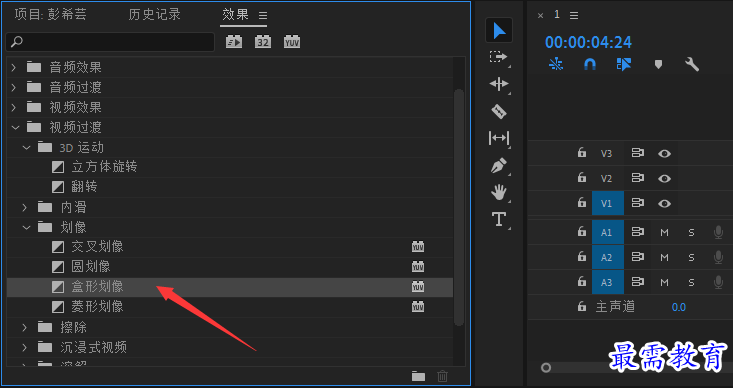Expand the 内滑 folder
The image size is (733, 388).
pos(25,207)
